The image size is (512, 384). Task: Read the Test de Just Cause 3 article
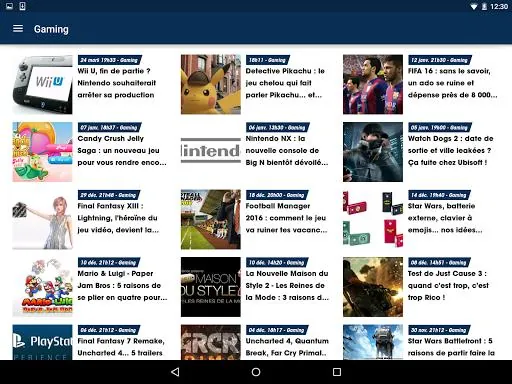[448, 286]
